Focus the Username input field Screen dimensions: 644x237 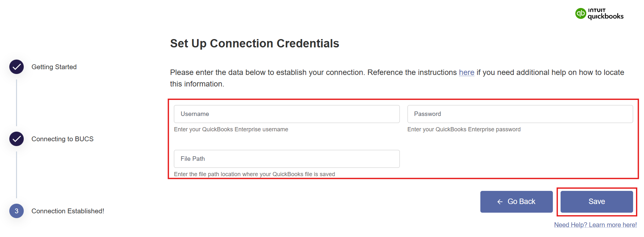click(287, 114)
